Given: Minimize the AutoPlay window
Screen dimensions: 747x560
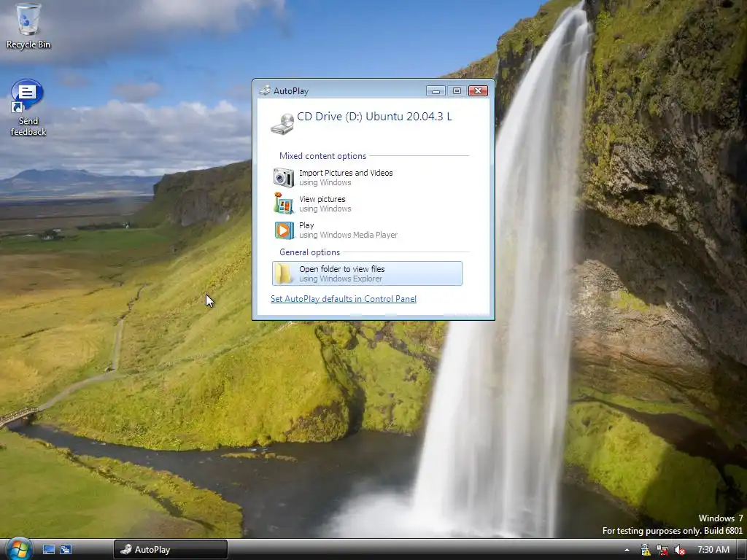Looking at the screenshot, I should click(x=436, y=91).
